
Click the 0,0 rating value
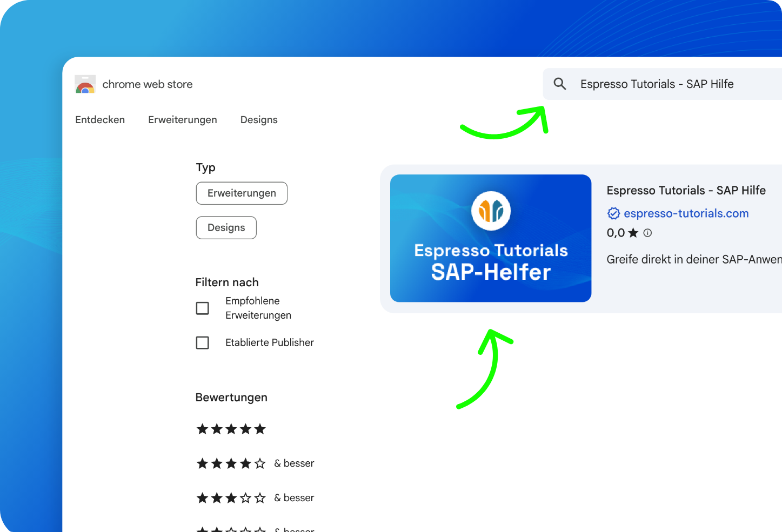click(616, 233)
